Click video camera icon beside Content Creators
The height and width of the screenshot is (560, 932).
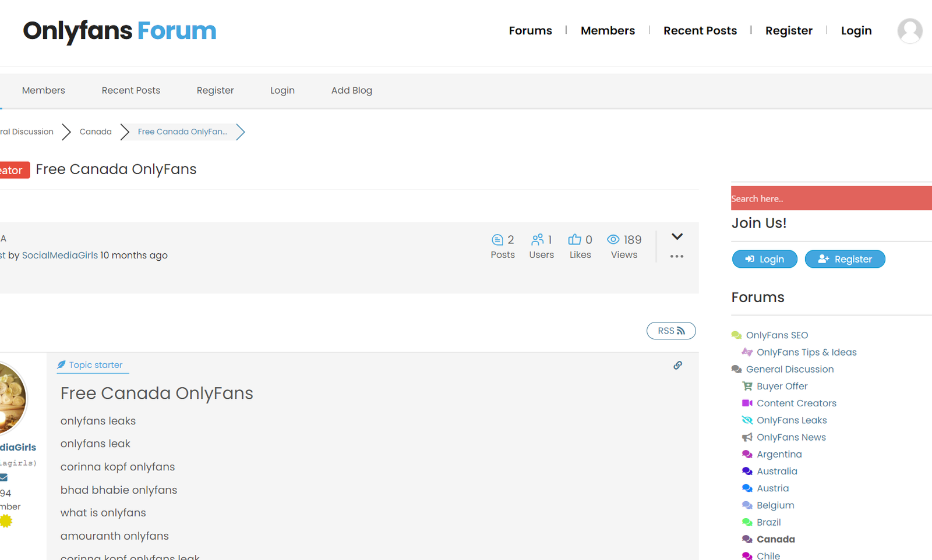pyautogui.click(x=747, y=403)
